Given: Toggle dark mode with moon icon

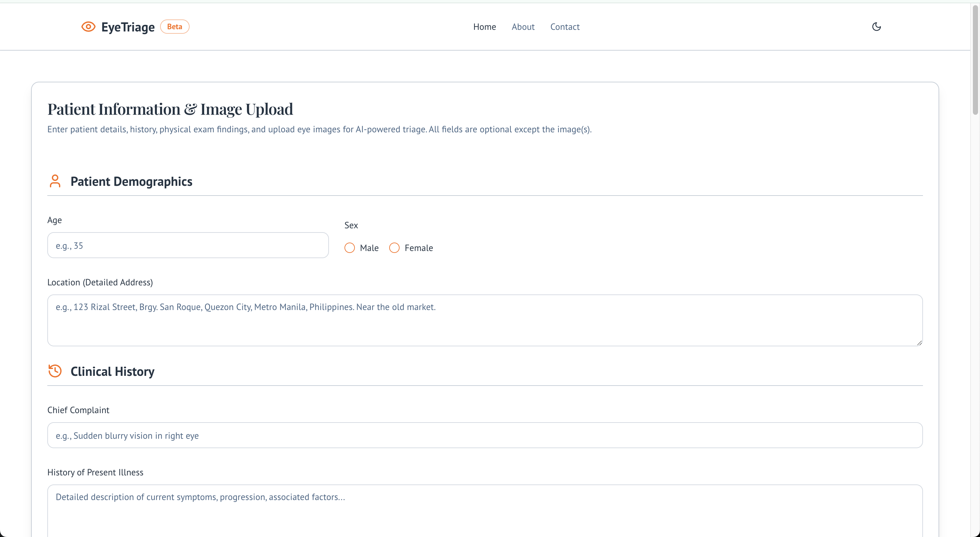Looking at the screenshot, I should coord(876,27).
